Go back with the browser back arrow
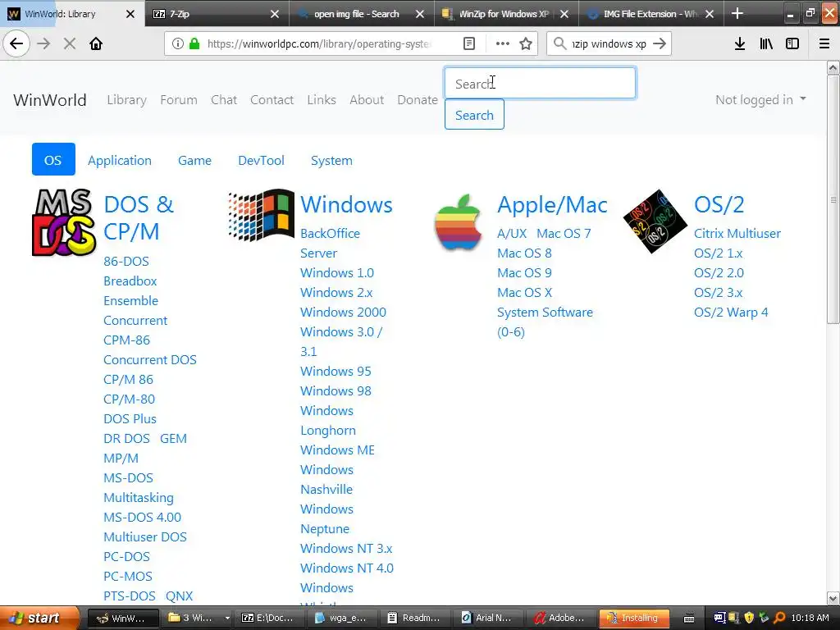 (16, 43)
